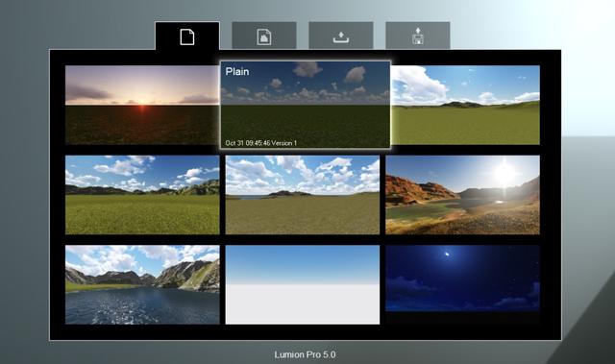Open the desert canyon with sun glare scene

pyautogui.click(x=462, y=195)
